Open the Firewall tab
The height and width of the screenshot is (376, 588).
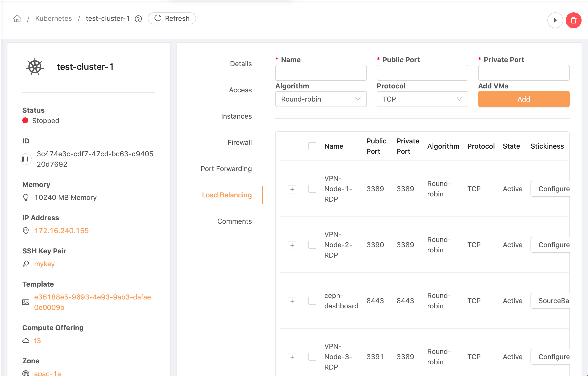(239, 142)
